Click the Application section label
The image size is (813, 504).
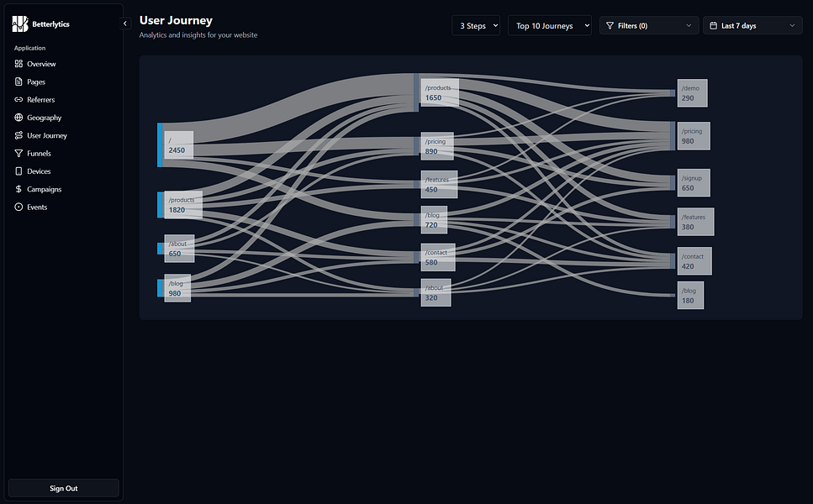[29, 48]
